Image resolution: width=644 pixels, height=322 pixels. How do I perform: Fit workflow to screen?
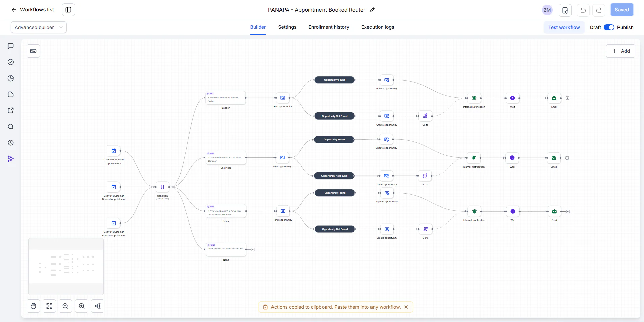49,306
